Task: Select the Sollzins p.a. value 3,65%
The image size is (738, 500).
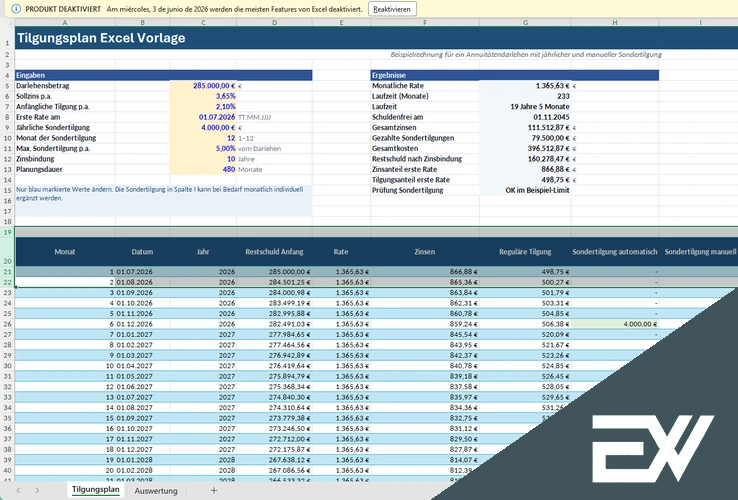Action: click(203, 96)
